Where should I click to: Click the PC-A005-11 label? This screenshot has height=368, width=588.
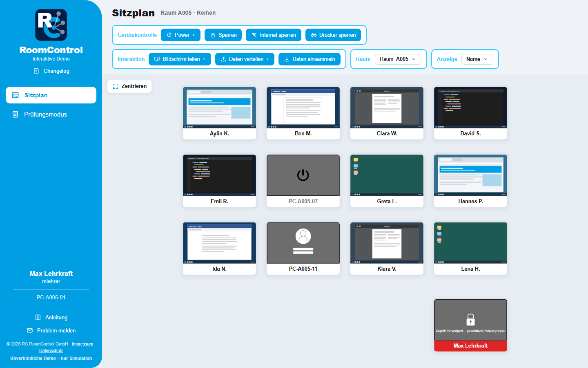[303, 269]
